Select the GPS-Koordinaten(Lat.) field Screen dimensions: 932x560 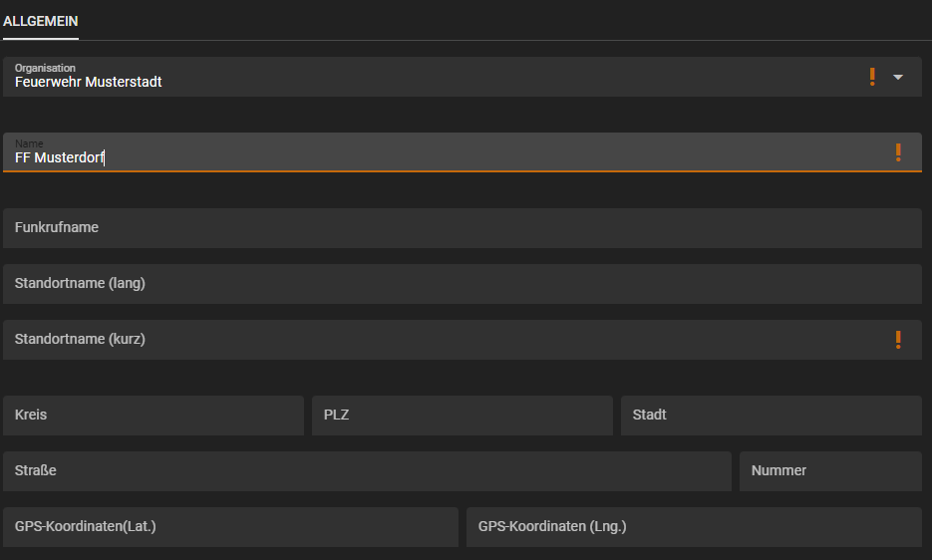230,527
